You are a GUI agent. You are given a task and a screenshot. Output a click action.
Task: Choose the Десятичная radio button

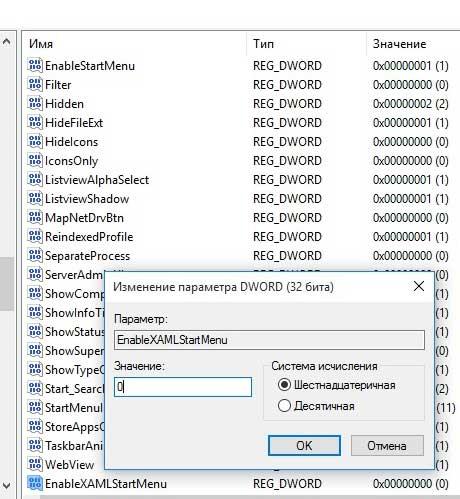pos(284,406)
